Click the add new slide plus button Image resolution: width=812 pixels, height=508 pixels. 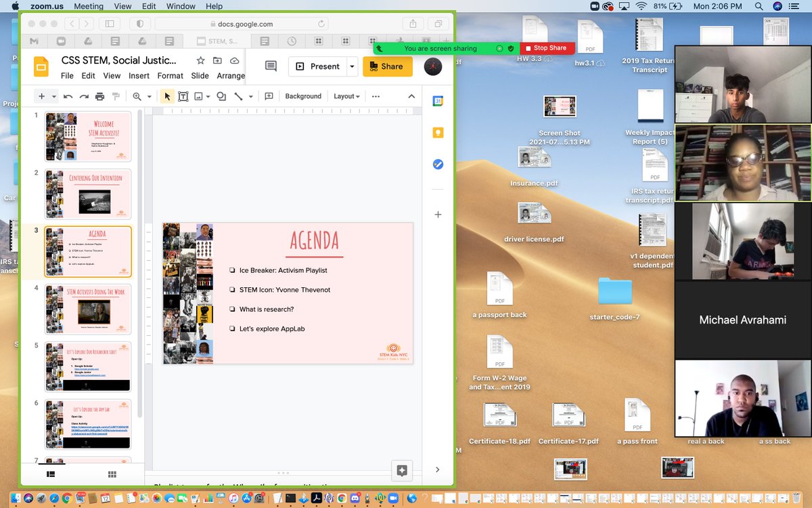pyautogui.click(x=41, y=96)
